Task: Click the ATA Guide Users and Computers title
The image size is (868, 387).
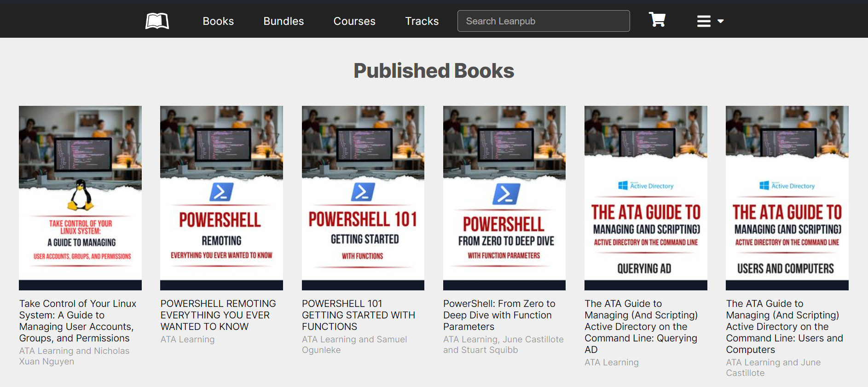Action: [785, 327]
